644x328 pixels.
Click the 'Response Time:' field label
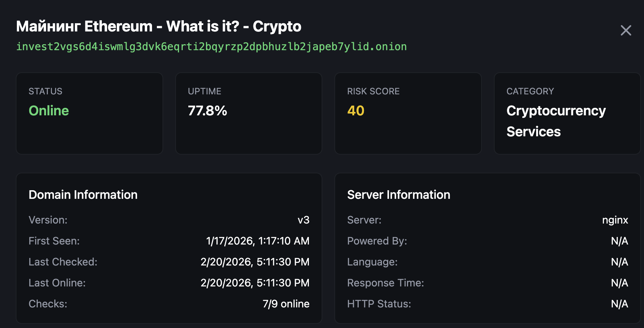[x=386, y=283]
